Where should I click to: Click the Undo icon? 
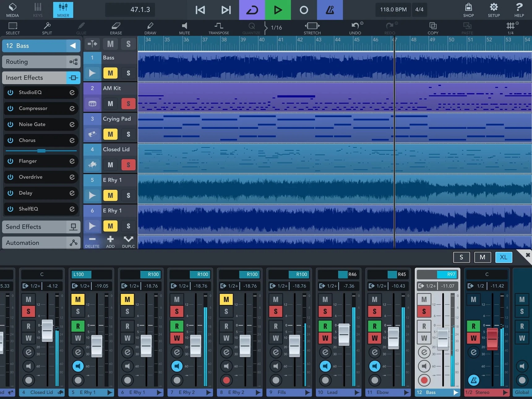pos(355,28)
